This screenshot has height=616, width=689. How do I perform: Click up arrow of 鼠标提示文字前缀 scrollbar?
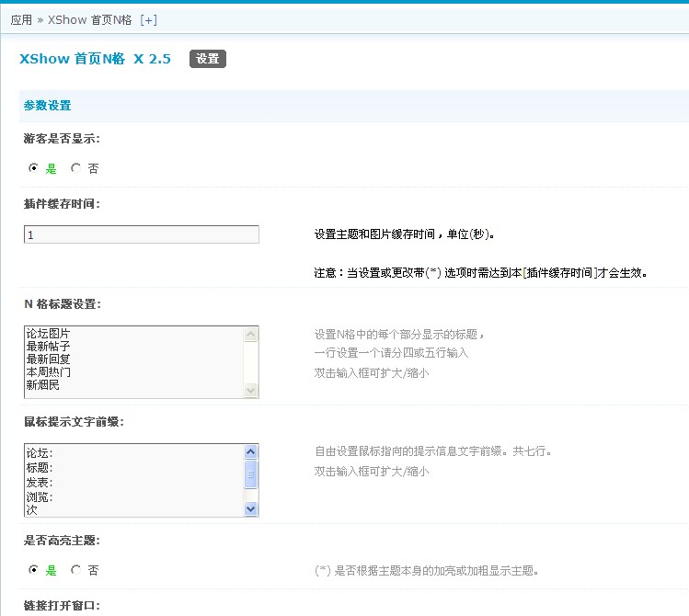[251, 451]
